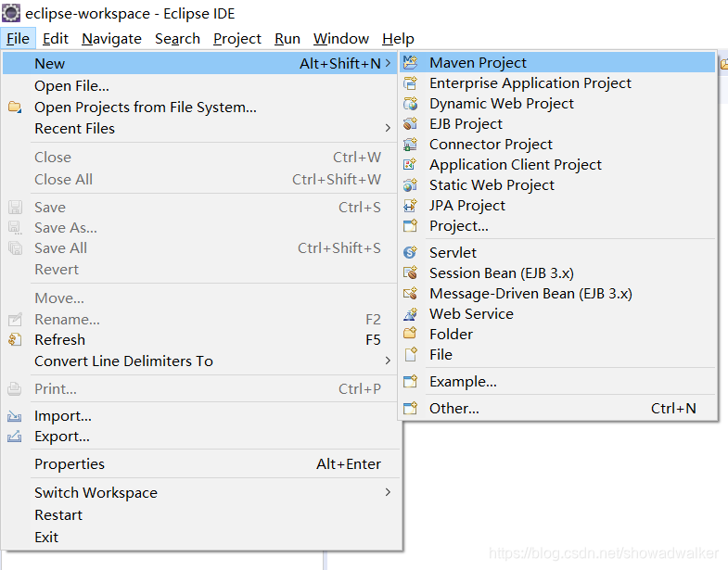
Task: Choose Export... in File menu
Action: click(200, 437)
